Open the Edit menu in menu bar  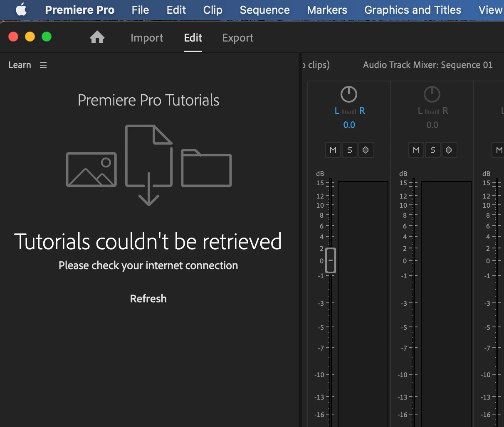coord(176,10)
